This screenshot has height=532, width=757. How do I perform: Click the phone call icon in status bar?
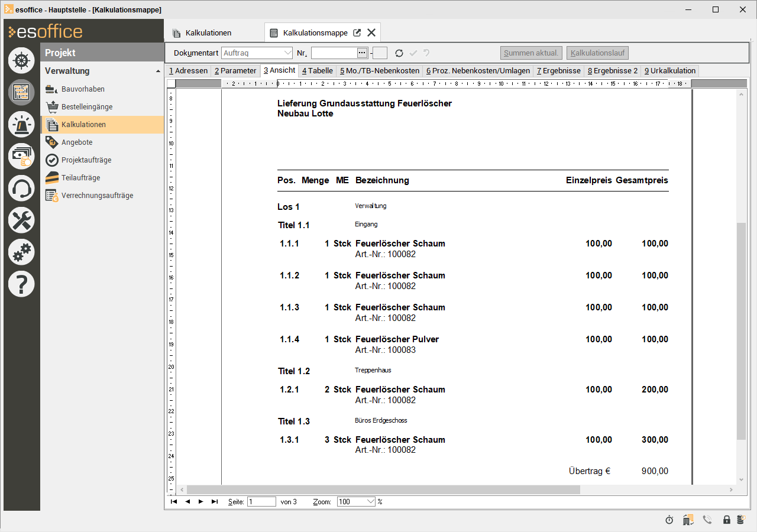pos(707,520)
